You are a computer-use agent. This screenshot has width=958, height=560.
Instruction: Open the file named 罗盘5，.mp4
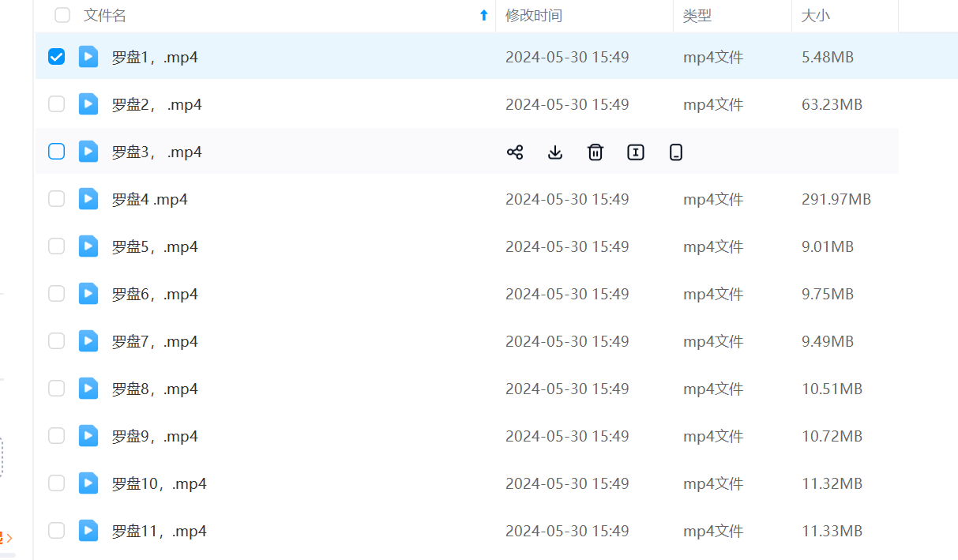click(155, 247)
